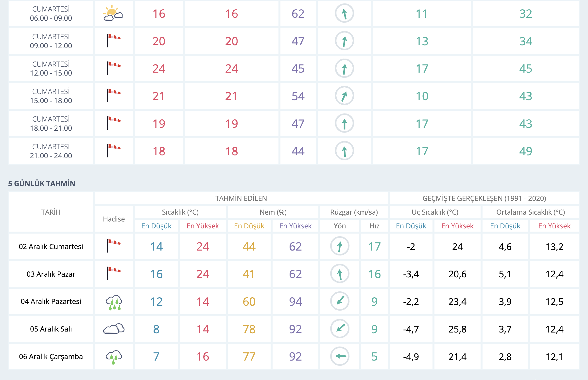
Task: Click the cloudy icon for 05 Aralık Salı
Action: (114, 329)
